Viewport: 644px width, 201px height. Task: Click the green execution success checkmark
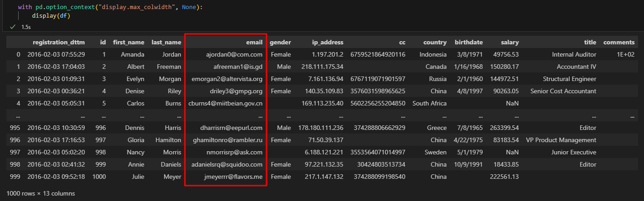pos(12,27)
